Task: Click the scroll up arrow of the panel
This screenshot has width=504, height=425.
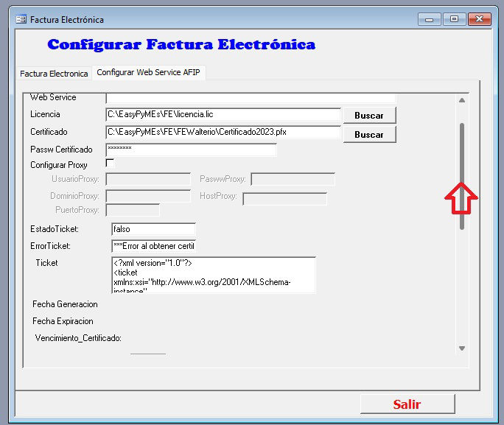Action: [462, 100]
